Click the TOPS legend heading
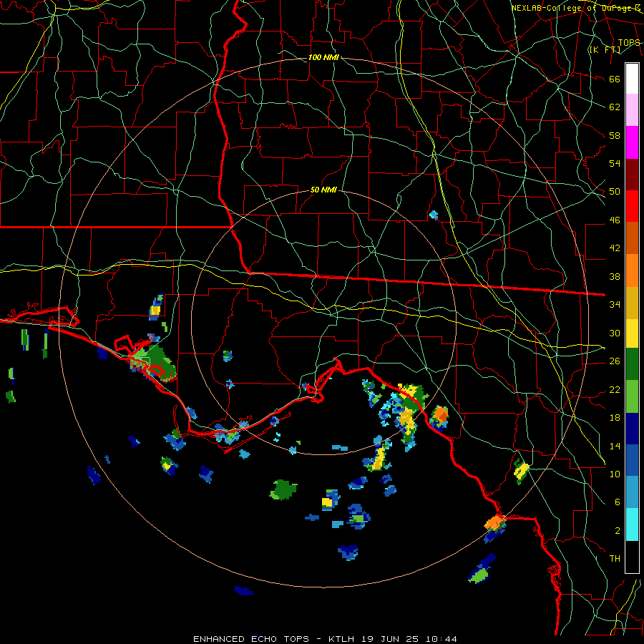 629,42
